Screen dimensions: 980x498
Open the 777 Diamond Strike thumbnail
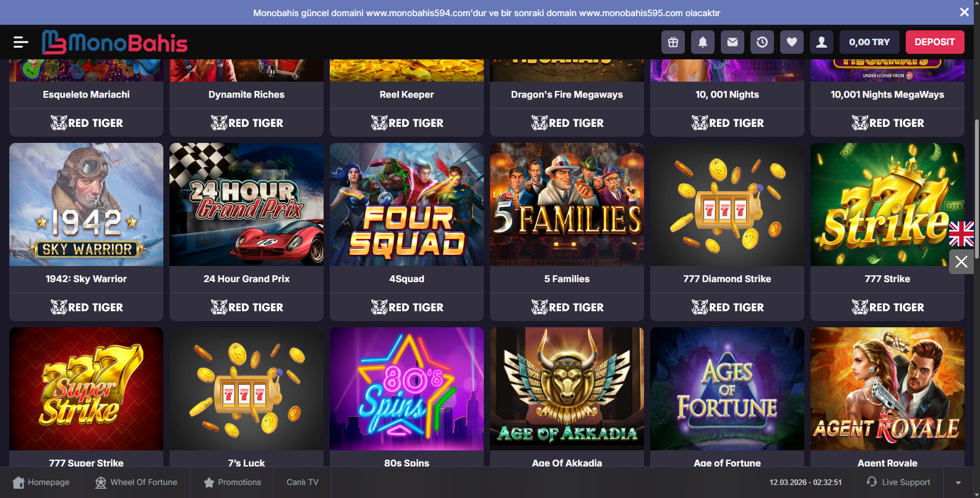[x=728, y=205]
